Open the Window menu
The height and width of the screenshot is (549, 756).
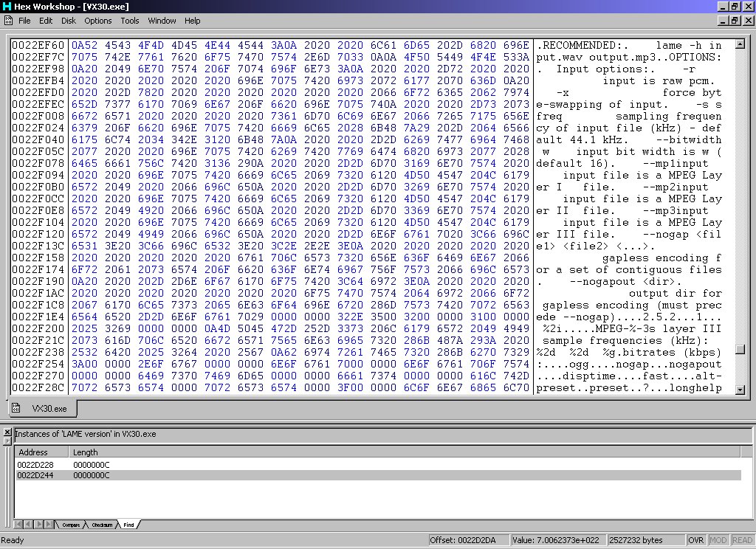(162, 21)
